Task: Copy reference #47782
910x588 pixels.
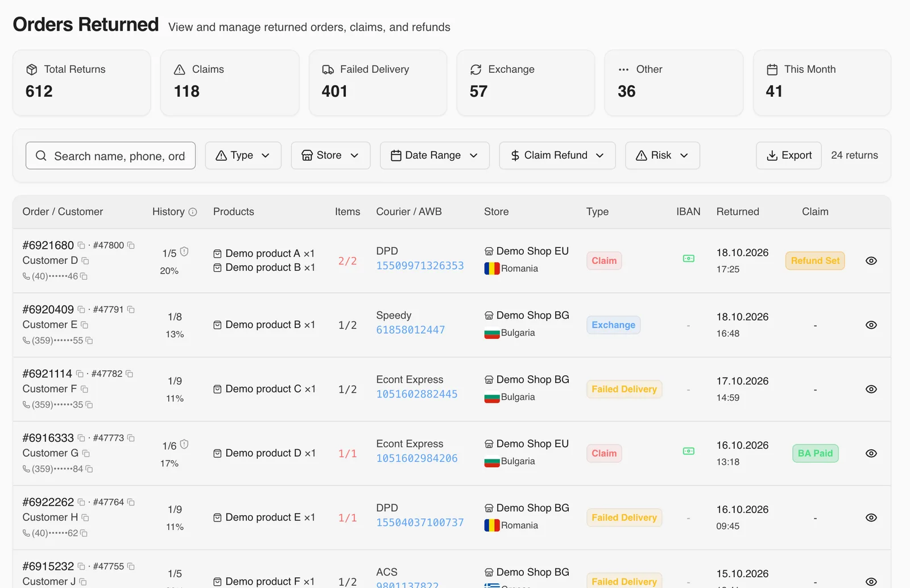Action: pyautogui.click(x=129, y=374)
